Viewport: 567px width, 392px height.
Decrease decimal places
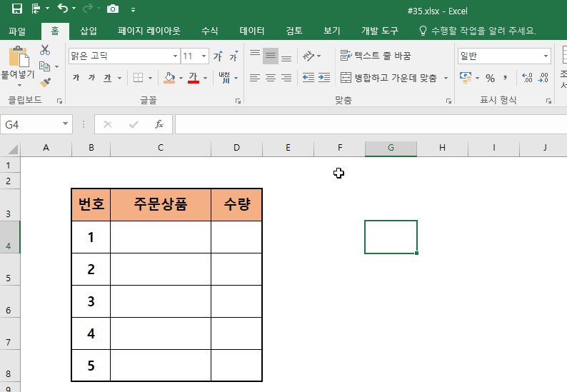coord(543,78)
